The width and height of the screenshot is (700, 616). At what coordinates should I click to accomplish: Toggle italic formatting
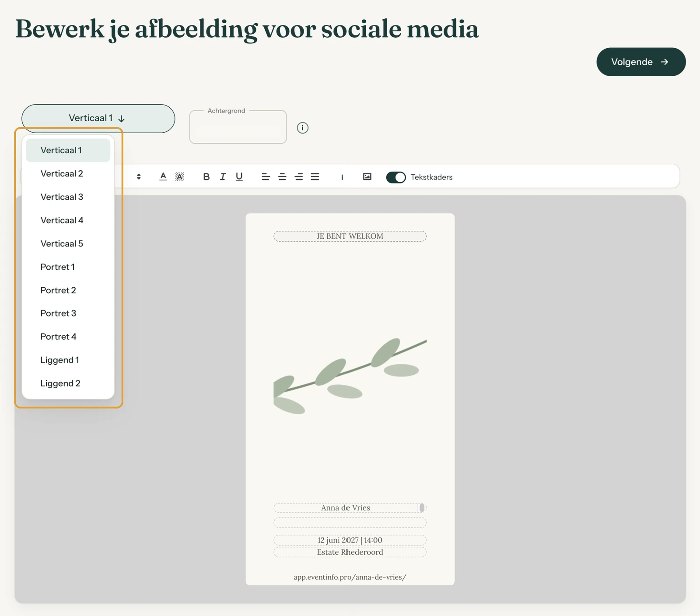click(223, 176)
